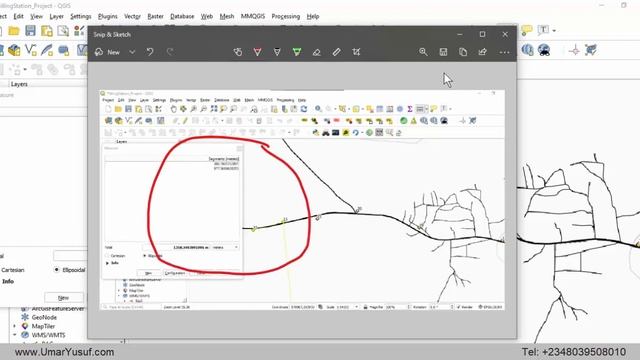Click the New button in Measure dialog
Screen dimensions: 640x360
click(x=64, y=298)
